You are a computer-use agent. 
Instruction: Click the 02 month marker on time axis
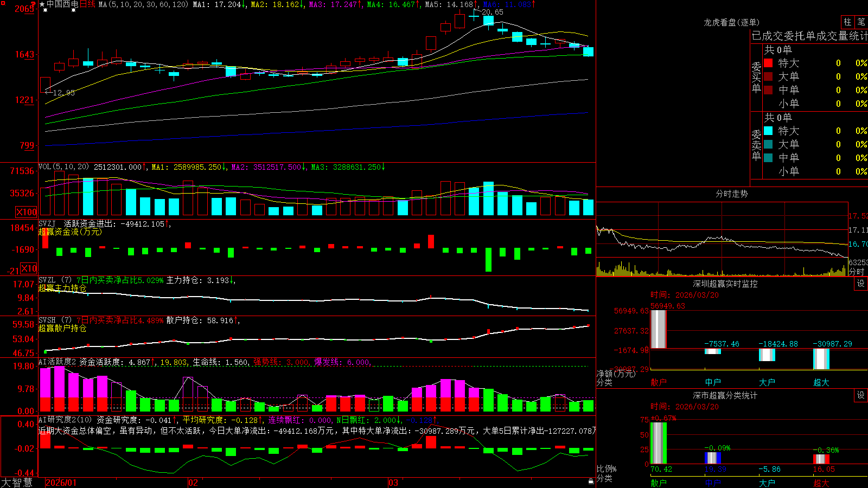(193, 483)
